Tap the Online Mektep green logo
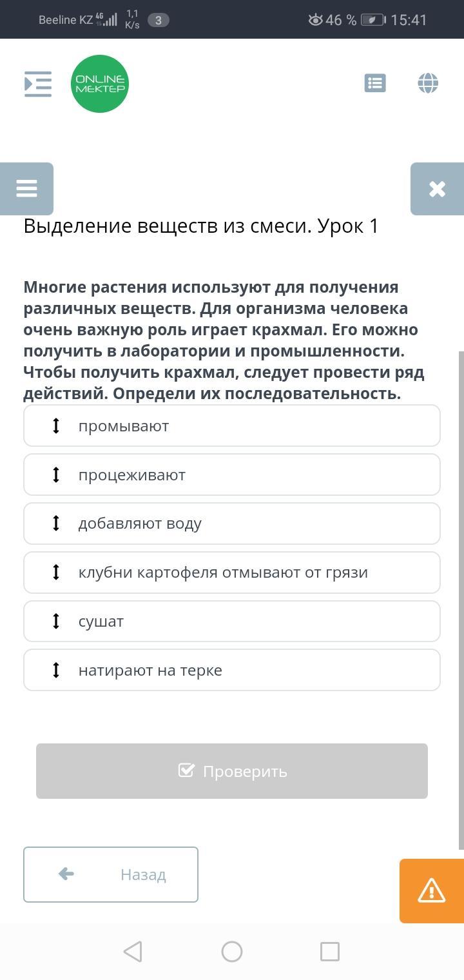The height and width of the screenshot is (980, 464). pyautogui.click(x=100, y=84)
